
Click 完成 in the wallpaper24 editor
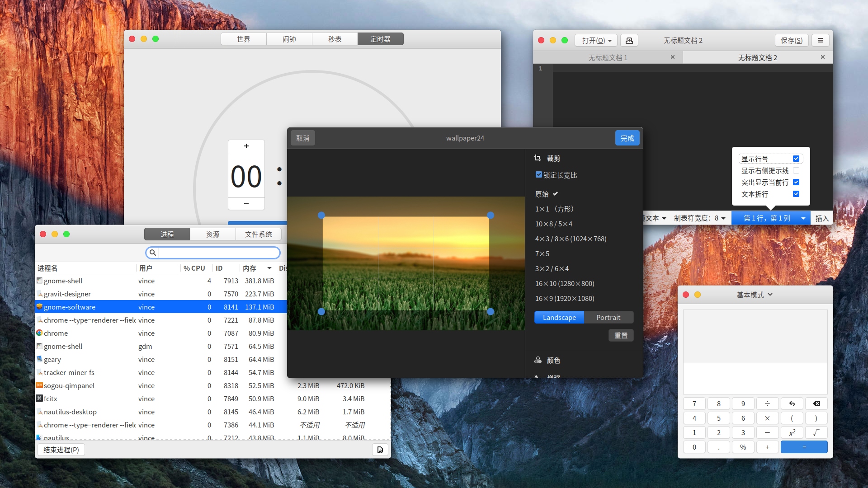pyautogui.click(x=627, y=138)
